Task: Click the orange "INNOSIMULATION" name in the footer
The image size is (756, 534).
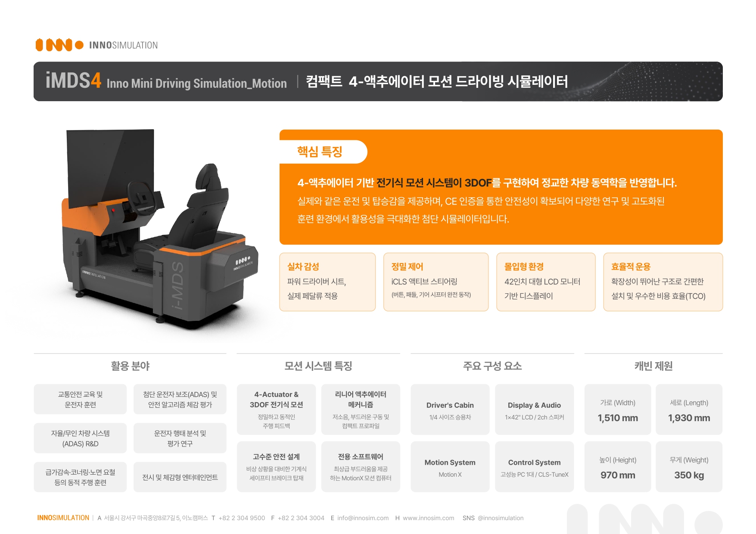Action: tap(63, 518)
